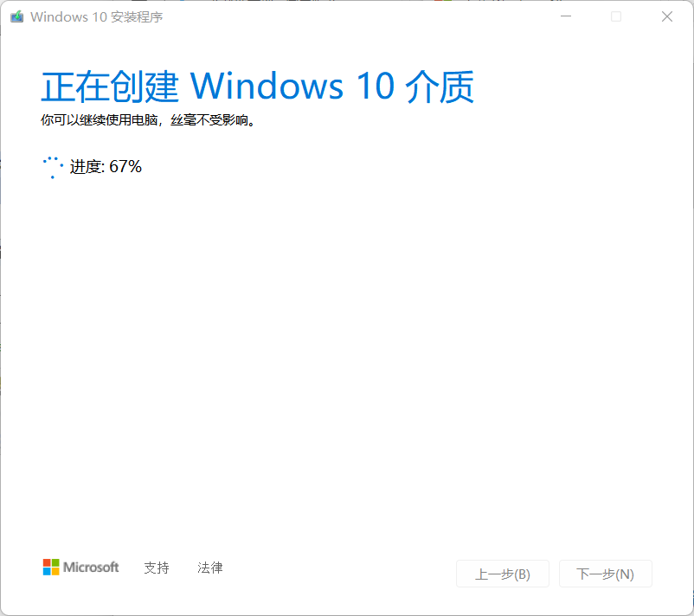Click the Microsoft wordmark text
This screenshot has width=694, height=616.
(91, 567)
